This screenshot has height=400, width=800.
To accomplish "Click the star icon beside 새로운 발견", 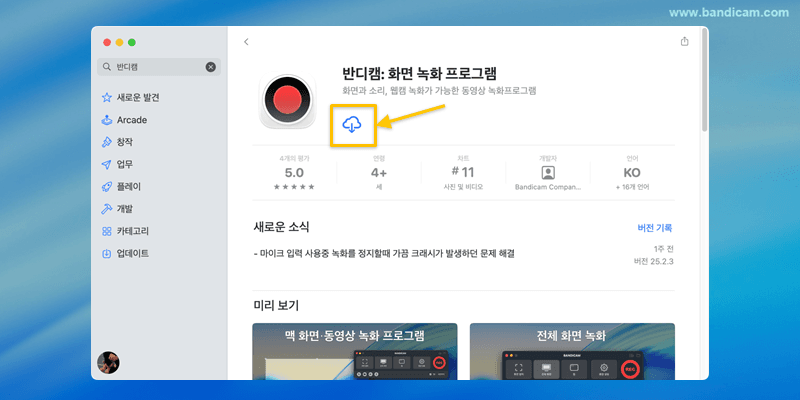I will click(107, 97).
